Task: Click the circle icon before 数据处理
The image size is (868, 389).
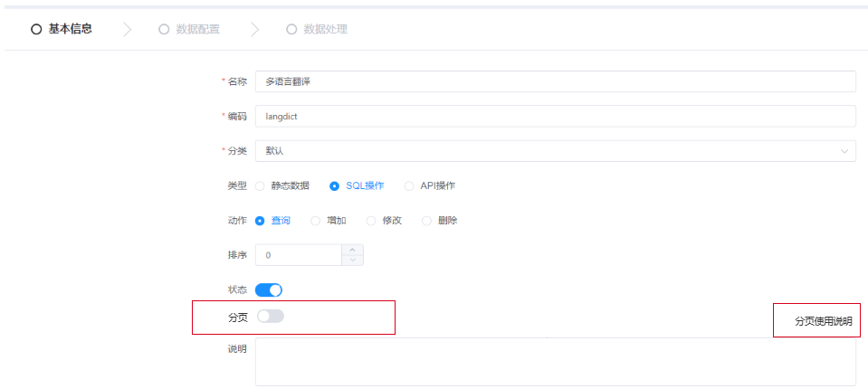Action: tap(291, 29)
